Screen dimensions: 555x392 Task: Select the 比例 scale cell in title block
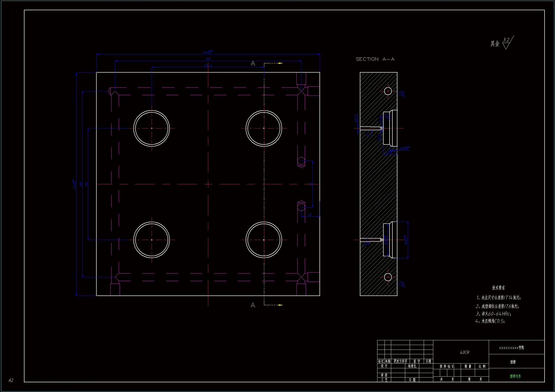tap(482, 366)
